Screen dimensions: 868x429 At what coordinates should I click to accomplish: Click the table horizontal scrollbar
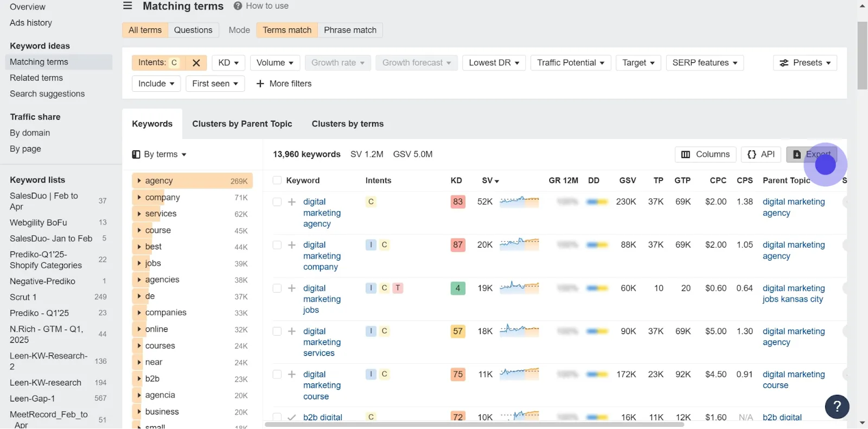[x=474, y=425]
